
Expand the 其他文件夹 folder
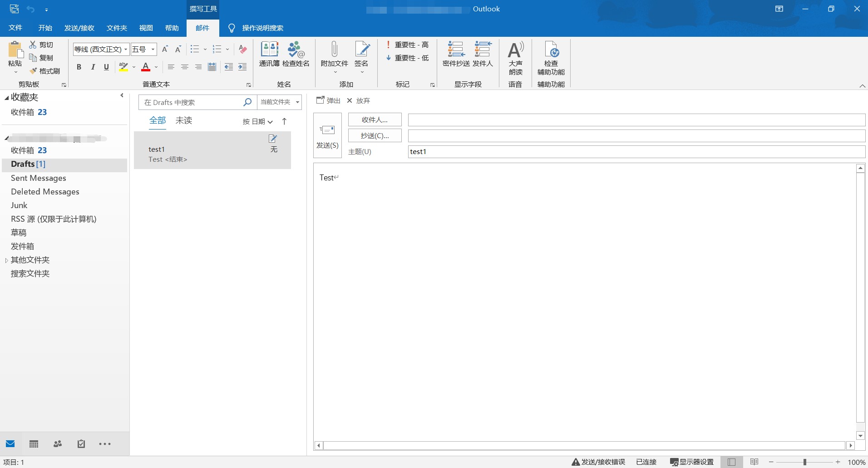click(x=6, y=260)
